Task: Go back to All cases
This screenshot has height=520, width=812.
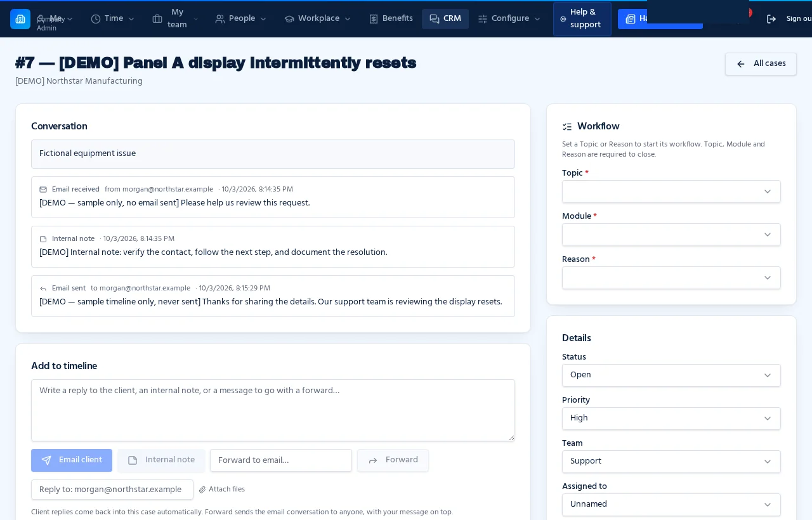Action: [x=761, y=64]
